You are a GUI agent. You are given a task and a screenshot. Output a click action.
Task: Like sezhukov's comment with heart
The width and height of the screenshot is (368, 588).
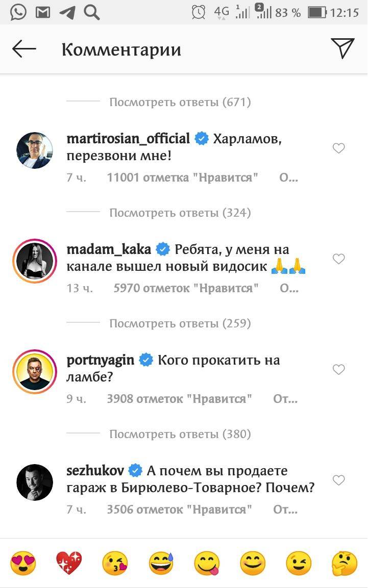tap(338, 480)
